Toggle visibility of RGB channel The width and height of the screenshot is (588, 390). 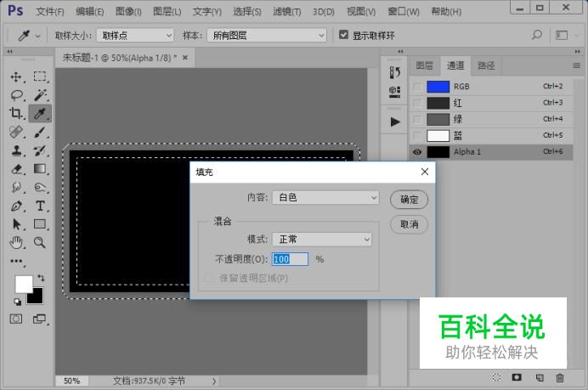pyautogui.click(x=417, y=87)
